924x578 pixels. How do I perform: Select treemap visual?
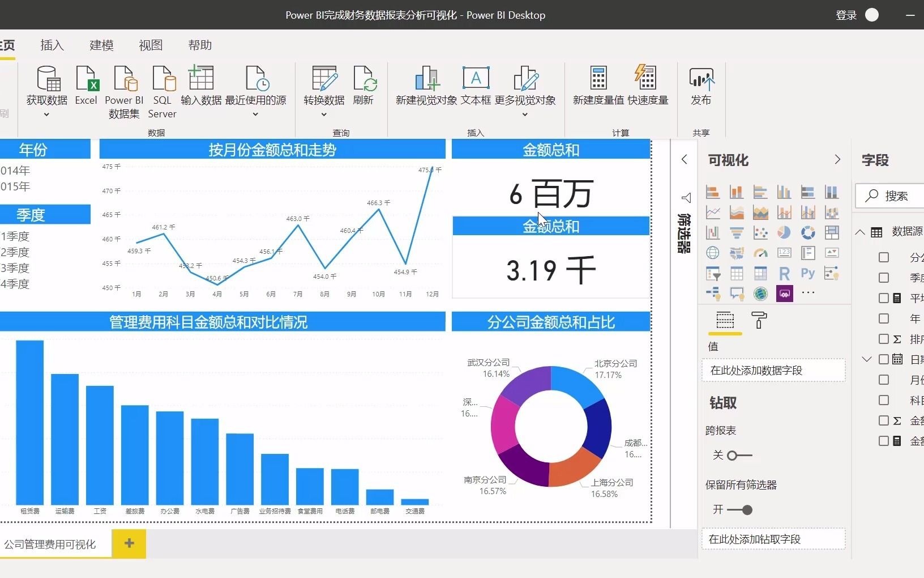(x=832, y=232)
